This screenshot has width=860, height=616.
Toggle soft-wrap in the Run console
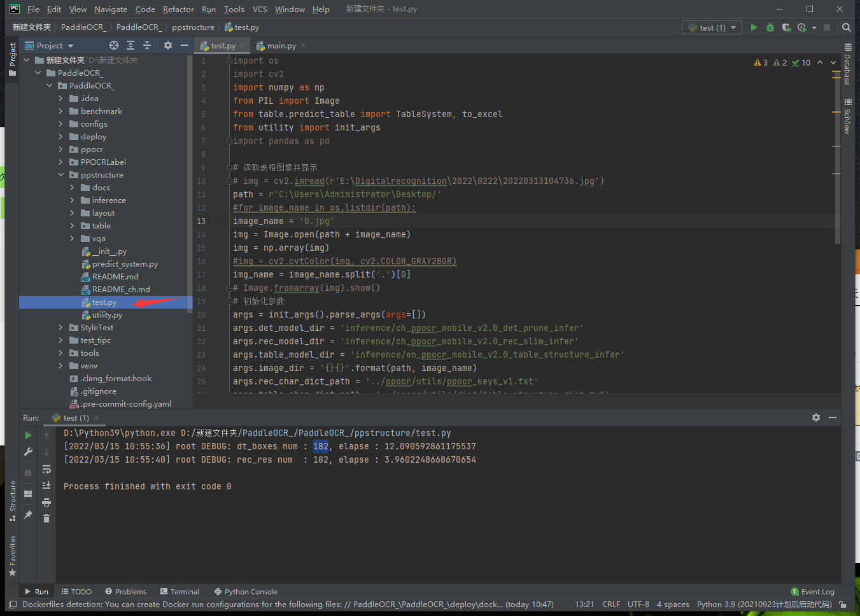[46, 469]
